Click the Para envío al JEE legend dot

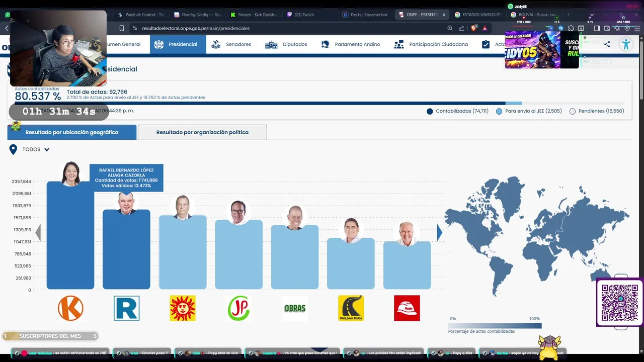(x=499, y=111)
